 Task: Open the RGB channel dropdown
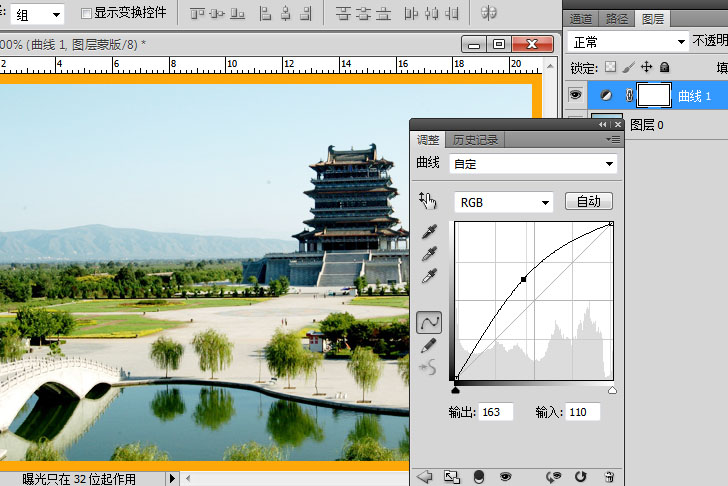504,202
